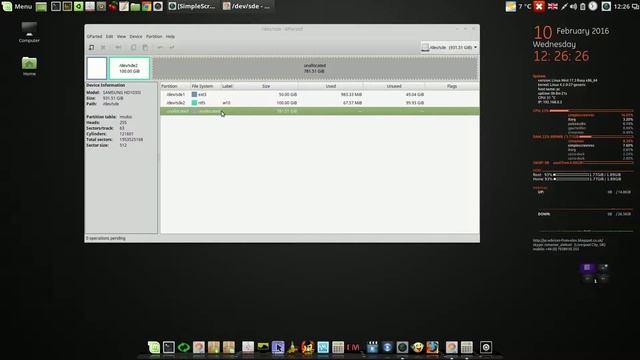
Task: Open the /dev/sde device selector dropdown
Action: [449, 47]
